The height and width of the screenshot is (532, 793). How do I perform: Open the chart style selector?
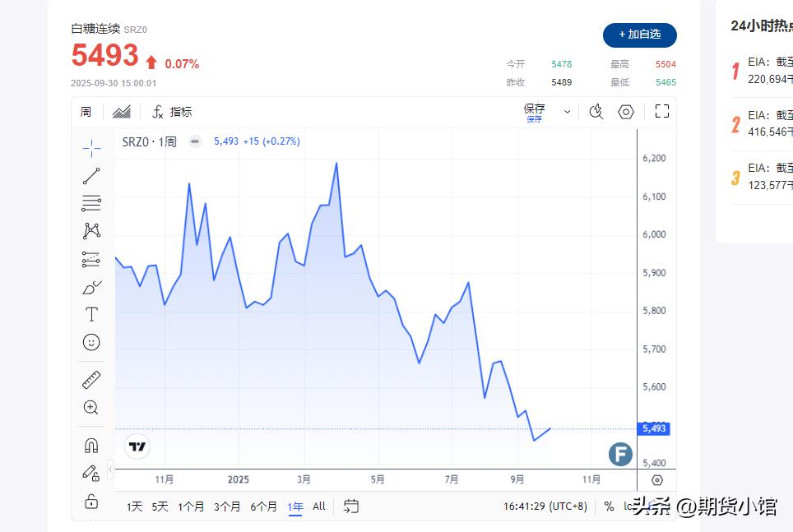(x=122, y=112)
